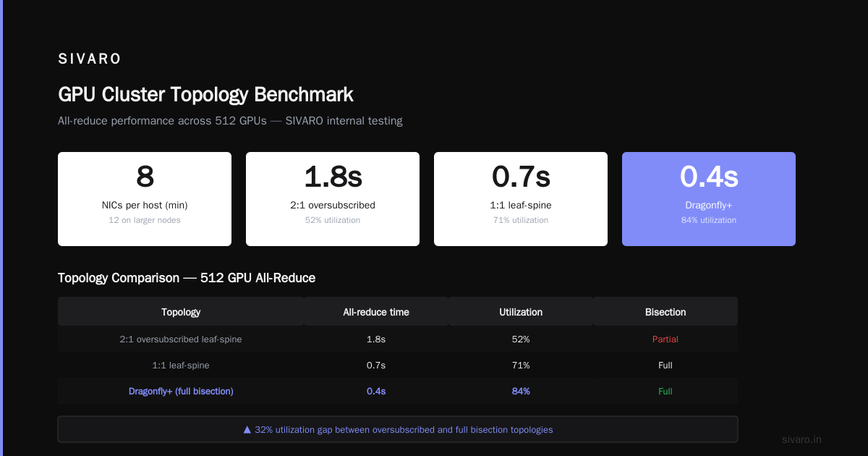This screenshot has height=456, width=868.
Task: Click the Bisection column header
Action: (665, 312)
